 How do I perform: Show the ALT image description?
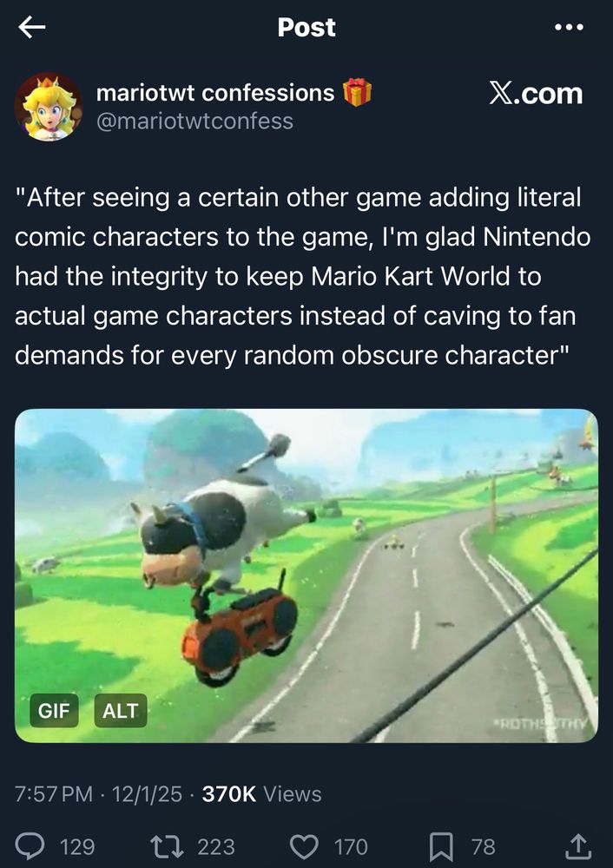(x=121, y=710)
